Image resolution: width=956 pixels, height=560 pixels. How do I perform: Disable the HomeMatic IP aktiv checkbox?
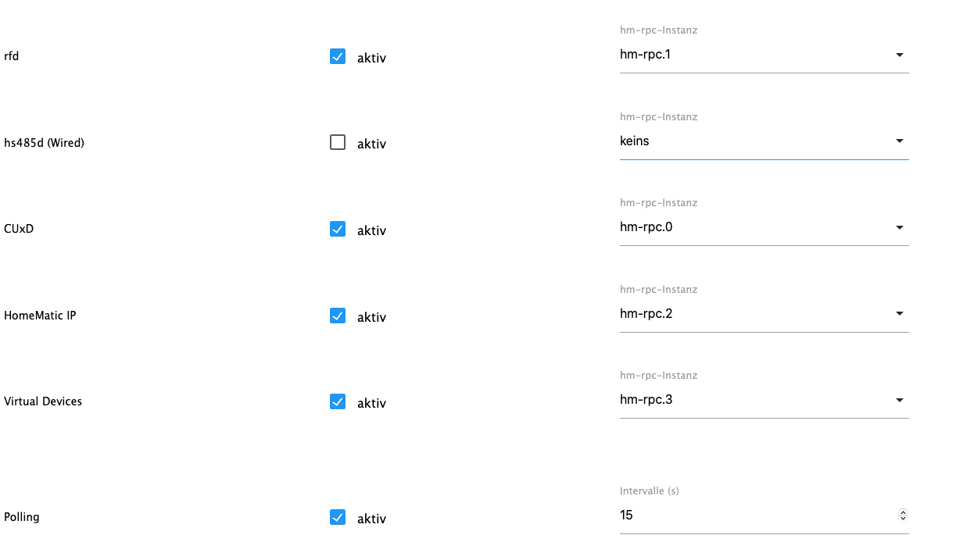pyautogui.click(x=338, y=316)
